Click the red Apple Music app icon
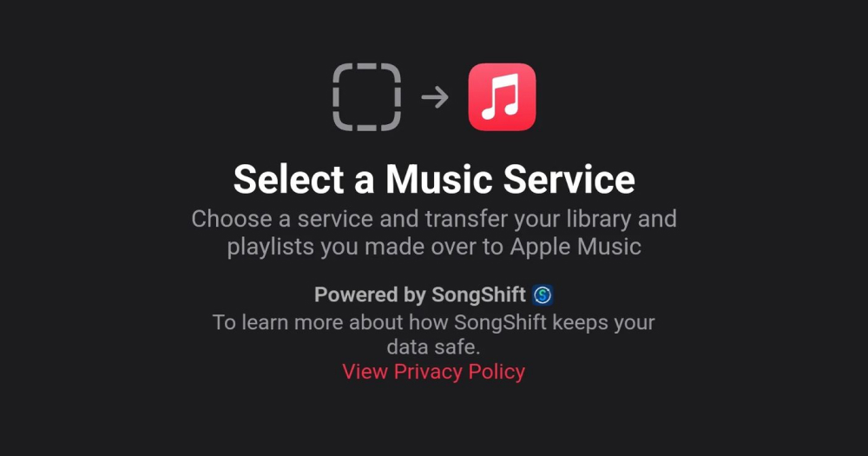 pos(502,97)
